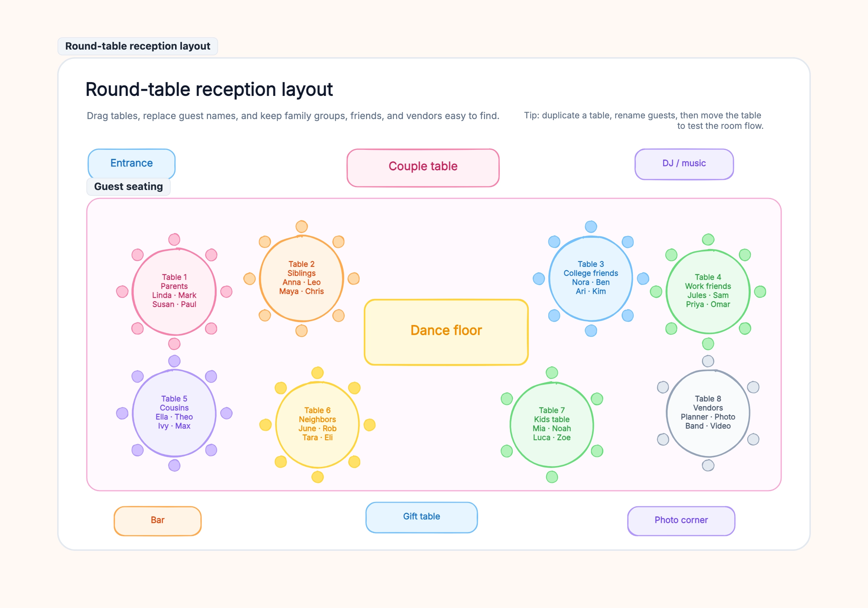Select the Table 6 Neighbors circle
Viewport: 868px width, 608px height.
[x=318, y=425]
